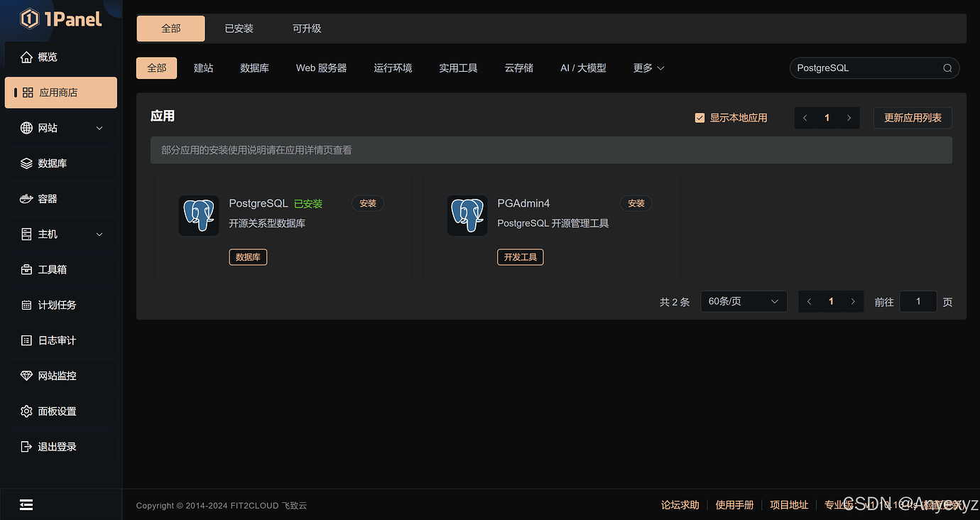Open the 日志审计 log audit icon

coord(26,341)
